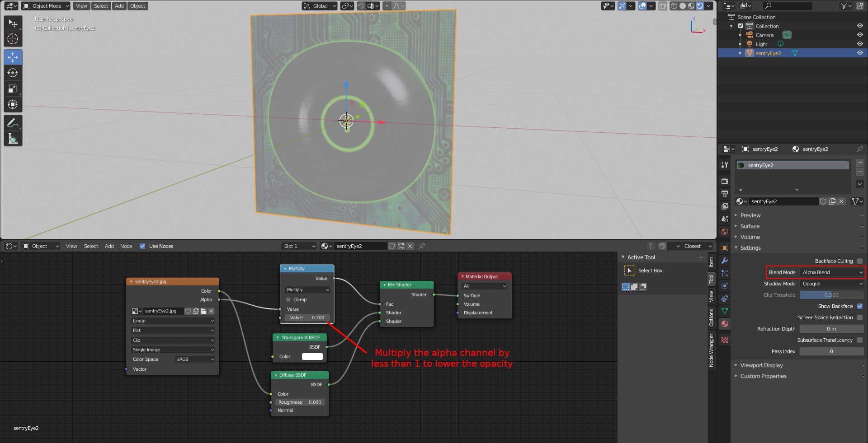Viewport: 868px width, 443px height.
Task: Open the Blend Mode dropdown
Action: coord(831,272)
